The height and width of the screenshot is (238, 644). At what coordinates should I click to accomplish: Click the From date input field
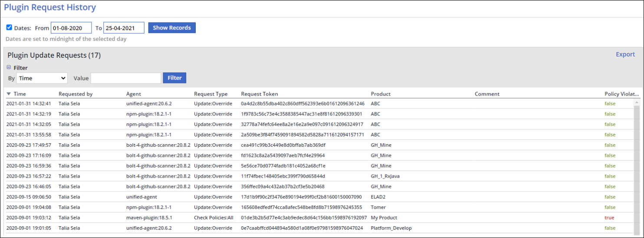pos(71,28)
